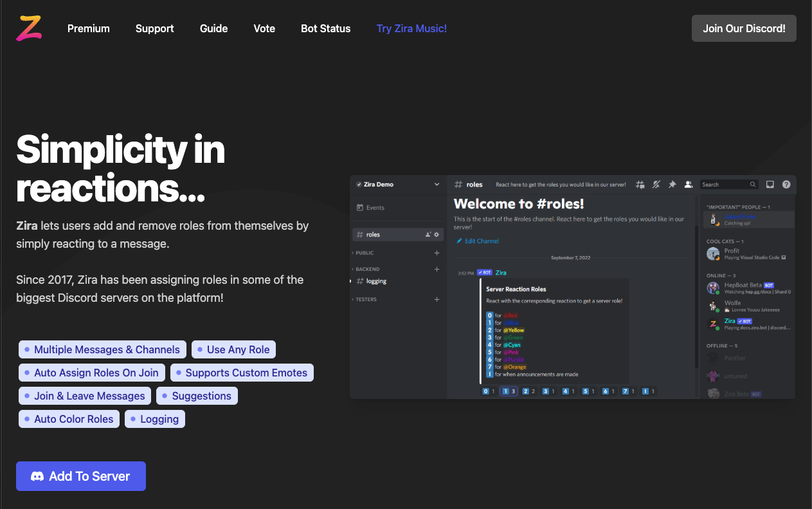
Task: Open the Discord inbox icon
Action: click(x=770, y=185)
